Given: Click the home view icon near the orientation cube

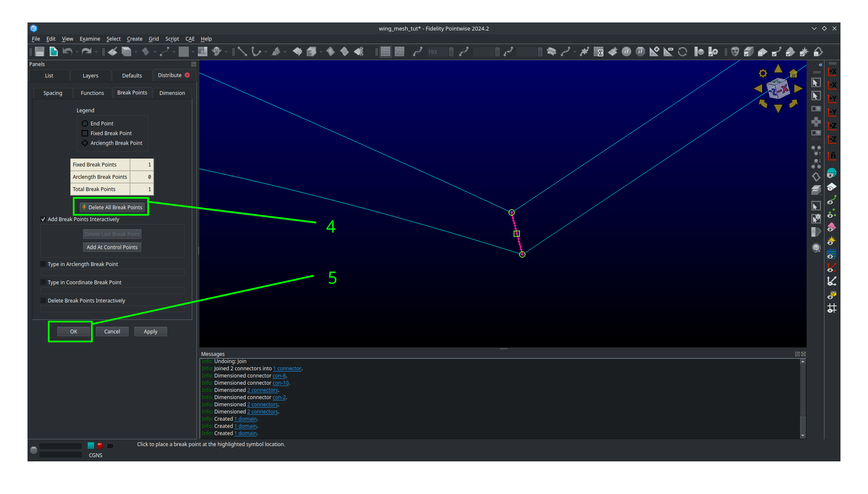Looking at the screenshot, I should [x=793, y=73].
